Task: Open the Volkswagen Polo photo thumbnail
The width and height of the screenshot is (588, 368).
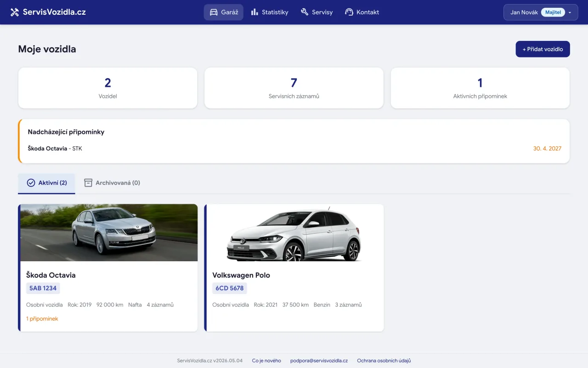Action: [295, 233]
